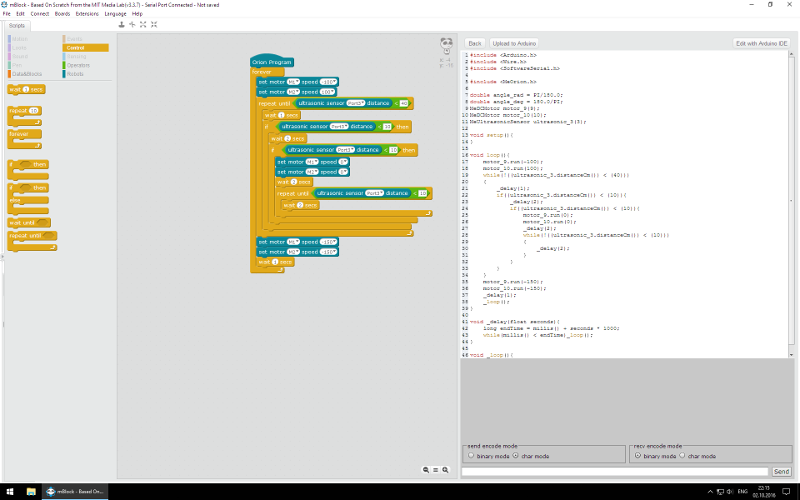Open M1 dropdown in speed -150 block
The height and width of the screenshot is (500, 800).
click(293, 242)
